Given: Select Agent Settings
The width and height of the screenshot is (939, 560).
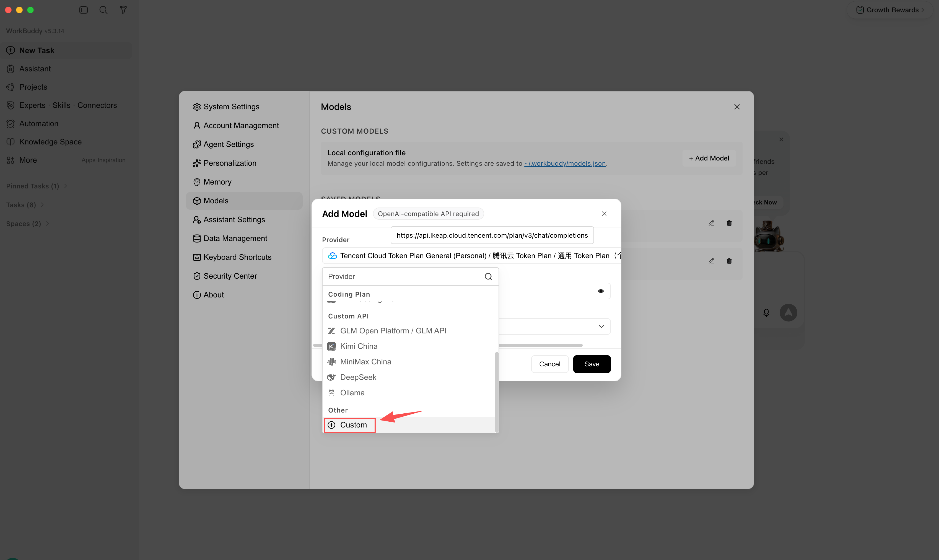Looking at the screenshot, I should pos(244,144).
